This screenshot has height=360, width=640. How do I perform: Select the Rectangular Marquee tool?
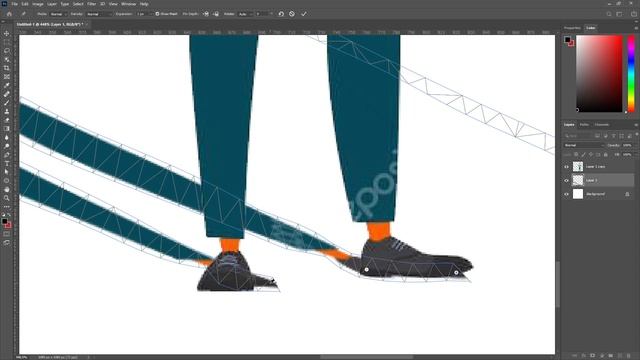coord(7,42)
